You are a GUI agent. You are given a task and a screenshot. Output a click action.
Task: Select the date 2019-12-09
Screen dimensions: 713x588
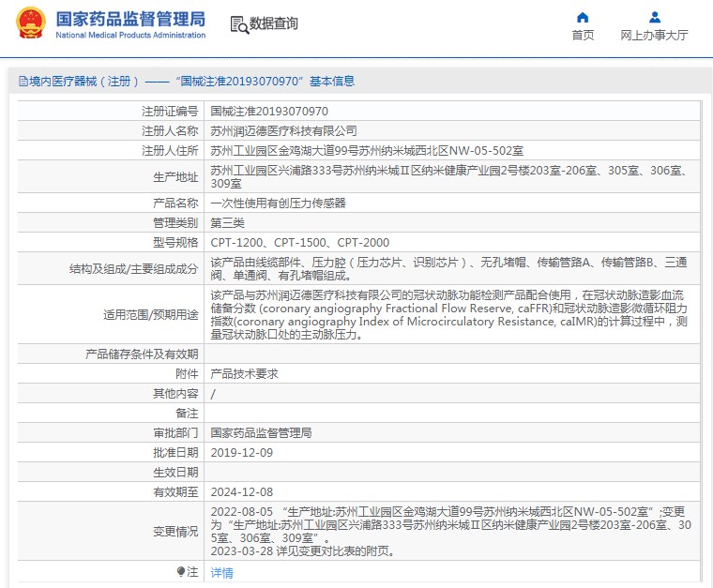pos(241,453)
